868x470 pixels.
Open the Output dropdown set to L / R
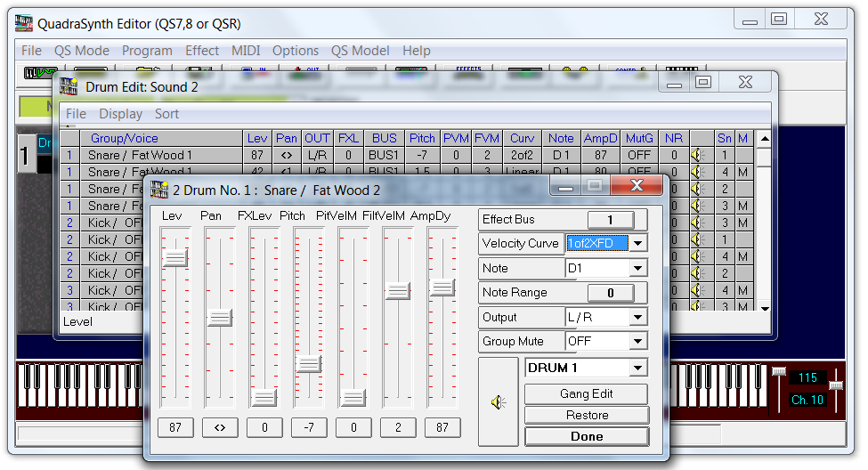pos(638,317)
